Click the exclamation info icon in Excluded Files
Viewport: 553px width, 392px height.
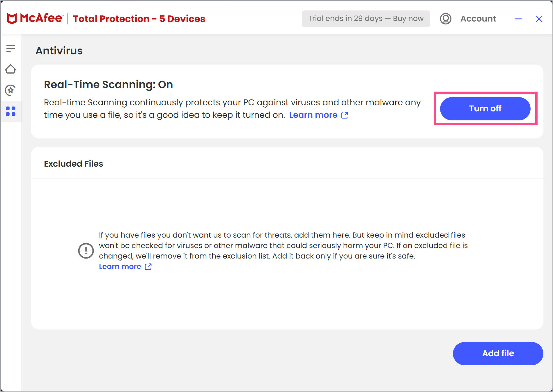(86, 251)
